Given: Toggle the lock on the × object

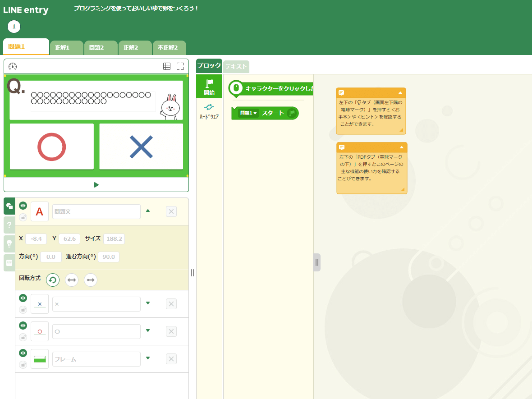Looking at the screenshot, I should [23, 309].
